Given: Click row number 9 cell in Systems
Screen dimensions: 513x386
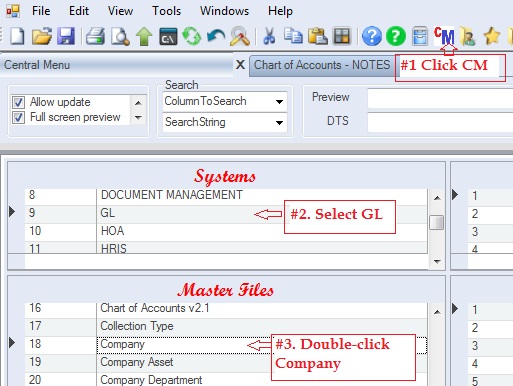Looking at the screenshot, I should [60, 213].
